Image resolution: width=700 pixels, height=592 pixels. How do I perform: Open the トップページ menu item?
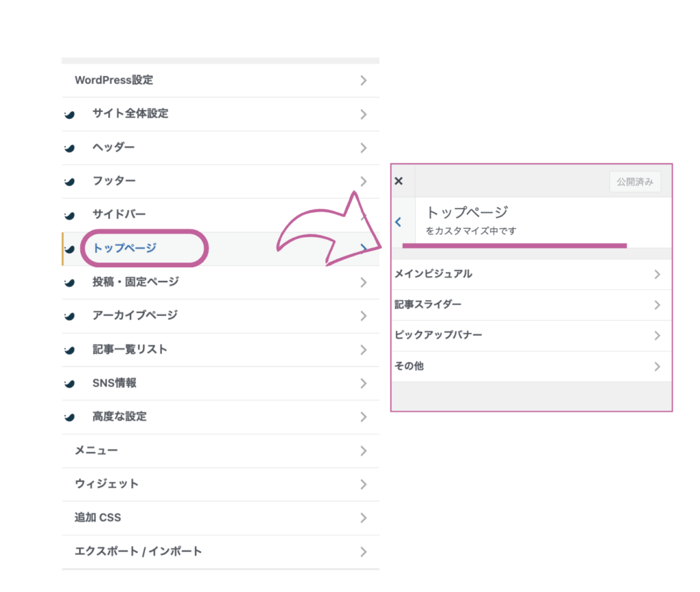pyautogui.click(x=125, y=248)
